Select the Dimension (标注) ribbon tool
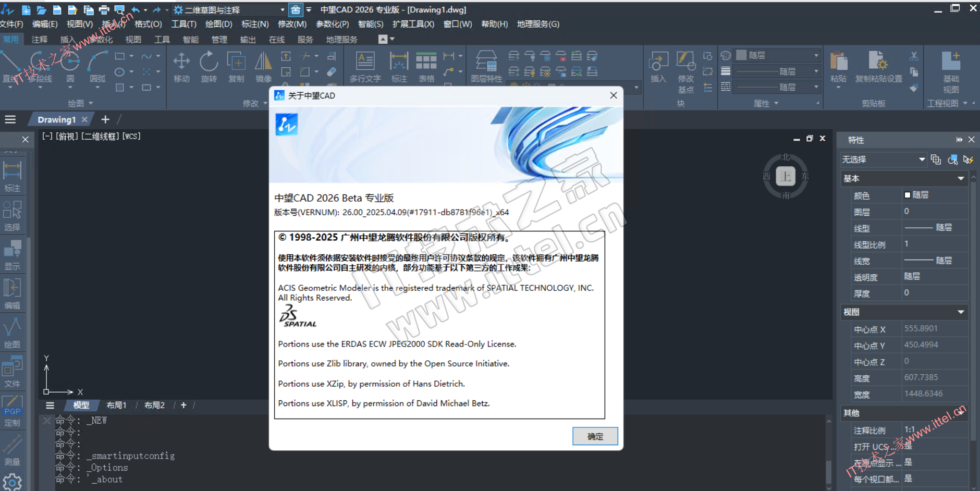Image resolution: width=980 pixels, height=491 pixels. (399, 68)
